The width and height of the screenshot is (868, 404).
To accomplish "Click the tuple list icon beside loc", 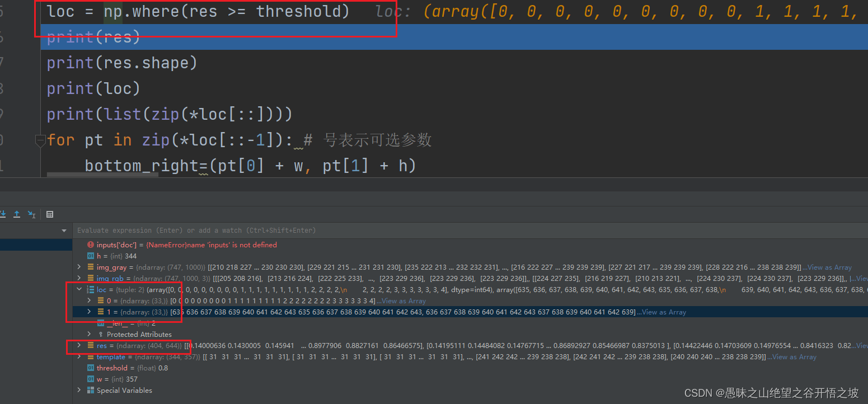I will (x=91, y=290).
